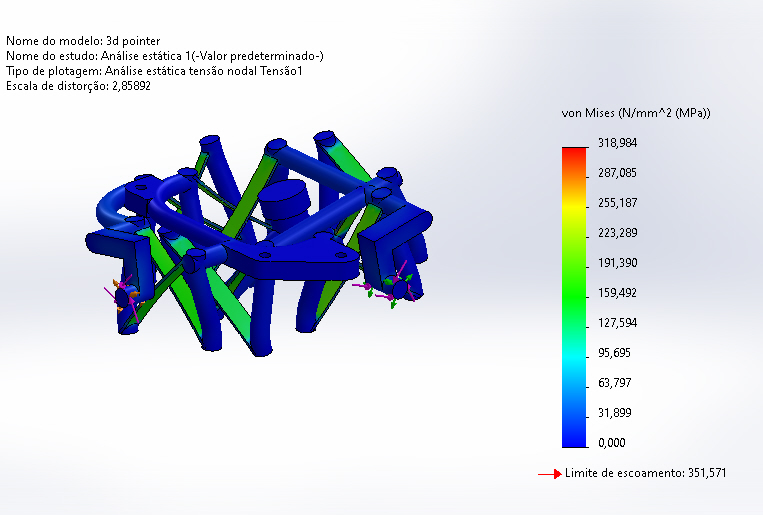Click the color legend gradient bar

(x=574, y=297)
